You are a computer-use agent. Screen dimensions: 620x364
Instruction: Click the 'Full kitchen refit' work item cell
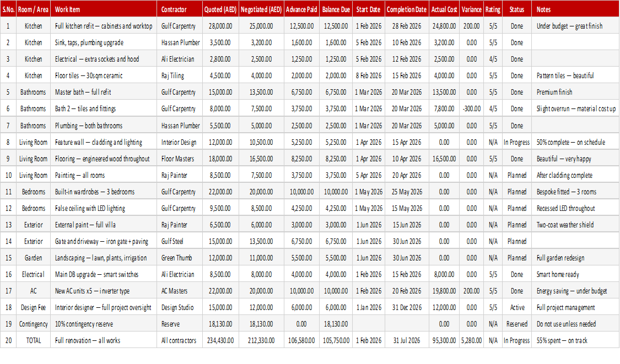click(x=104, y=26)
